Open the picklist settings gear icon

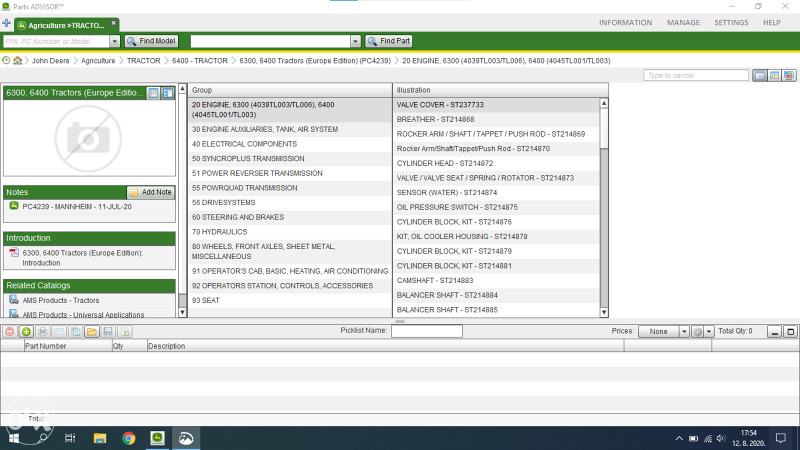(x=697, y=332)
